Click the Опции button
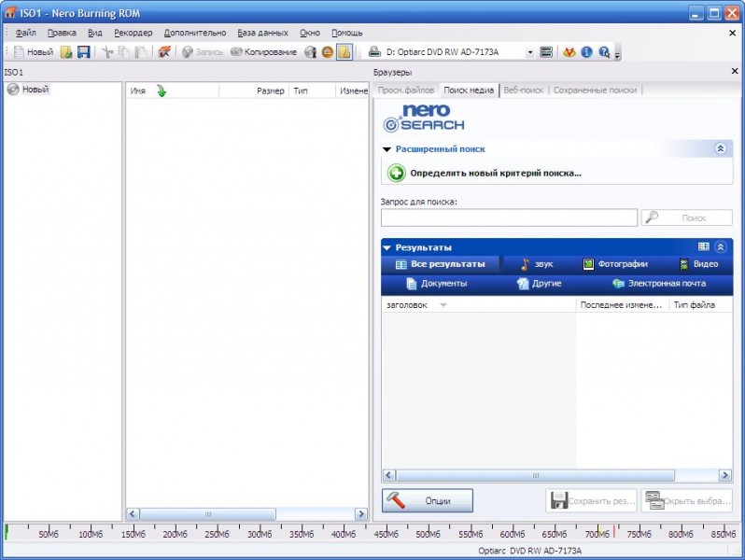745x560 pixels. click(x=428, y=500)
